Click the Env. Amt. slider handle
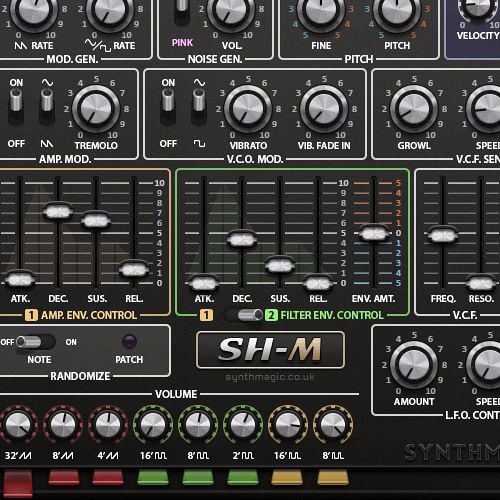The image size is (500, 500). (374, 233)
